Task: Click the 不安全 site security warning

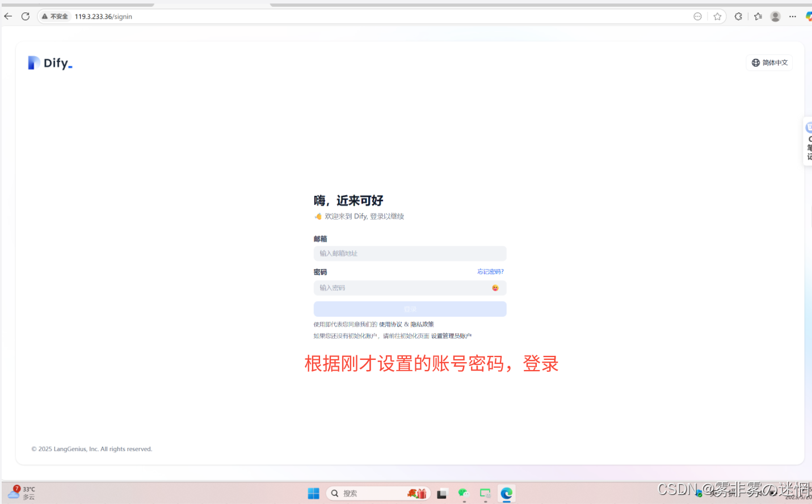Action: click(55, 16)
